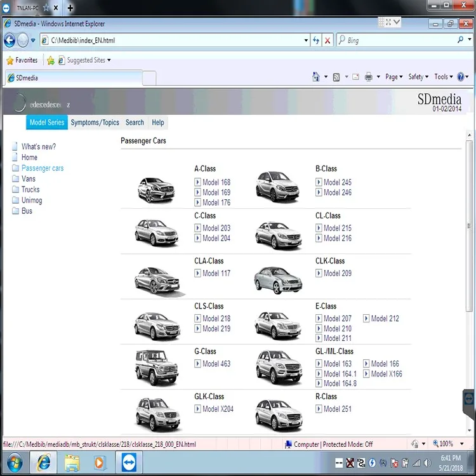Viewport: 476px width, 476px height.
Task: Click the Windows Start orb
Action: click(x=14, y=463)
